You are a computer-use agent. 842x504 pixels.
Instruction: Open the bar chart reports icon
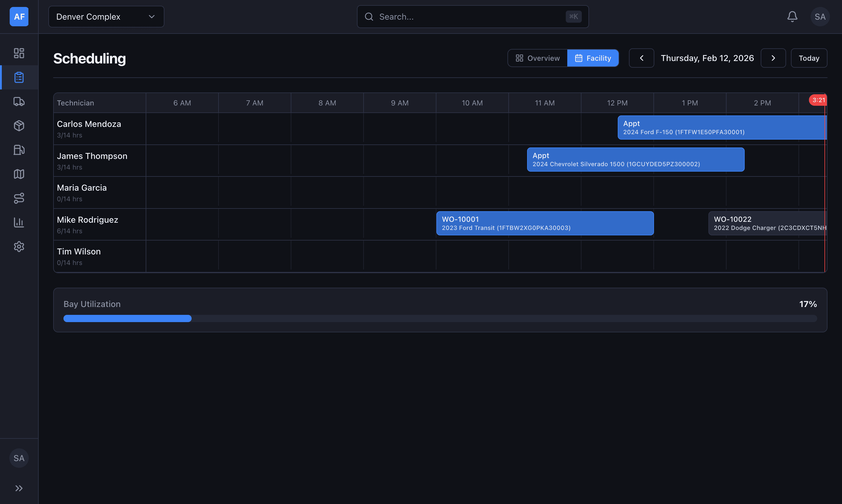tap(19, 222)
